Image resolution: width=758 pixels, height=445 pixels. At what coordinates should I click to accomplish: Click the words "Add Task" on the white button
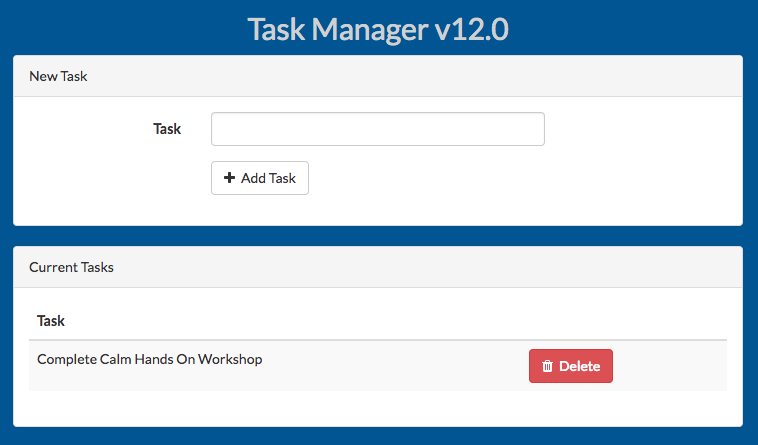pos(268,178)
